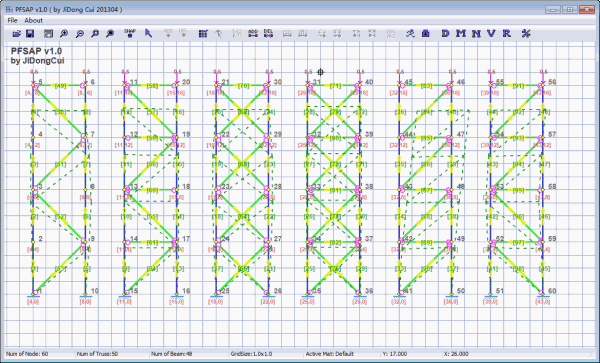Click the lock icon in the toolbar
600x363 pixels.
tap(426, 34)
